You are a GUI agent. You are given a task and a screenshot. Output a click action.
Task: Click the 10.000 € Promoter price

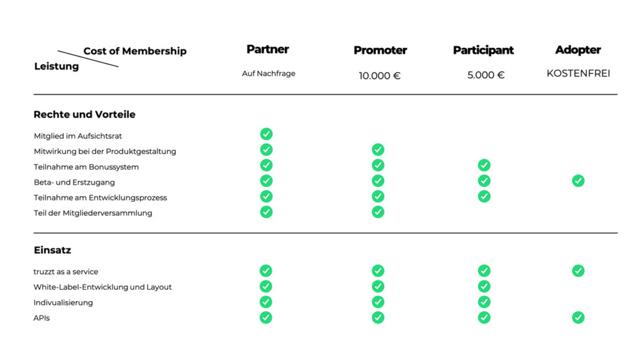point(379,76)
